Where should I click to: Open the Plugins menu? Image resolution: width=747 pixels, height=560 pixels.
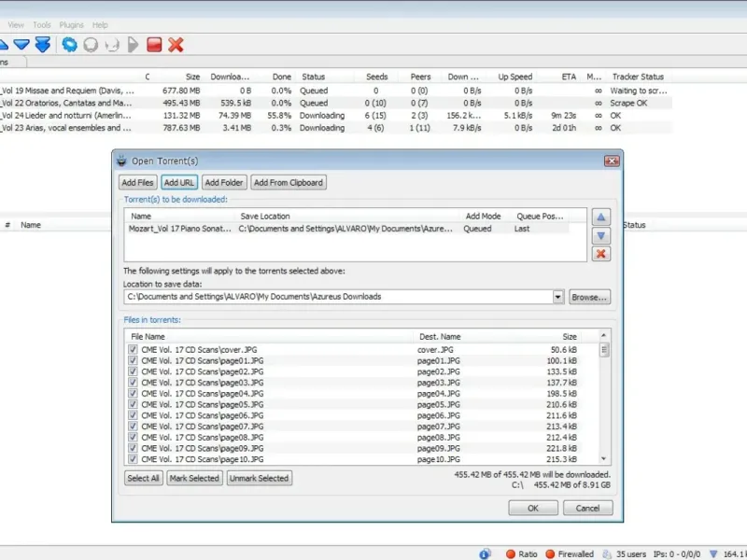click(72, 25)
